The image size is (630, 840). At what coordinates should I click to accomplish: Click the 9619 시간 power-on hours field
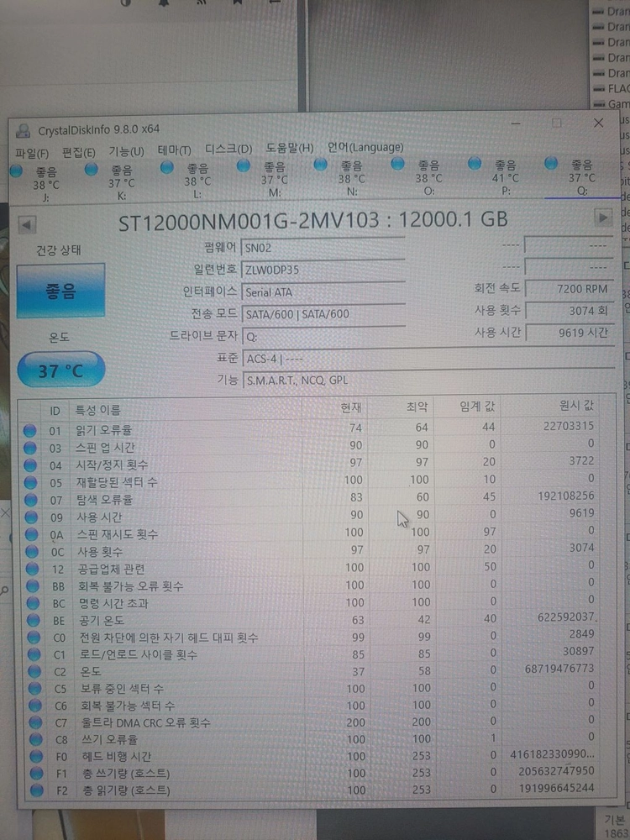569,332
